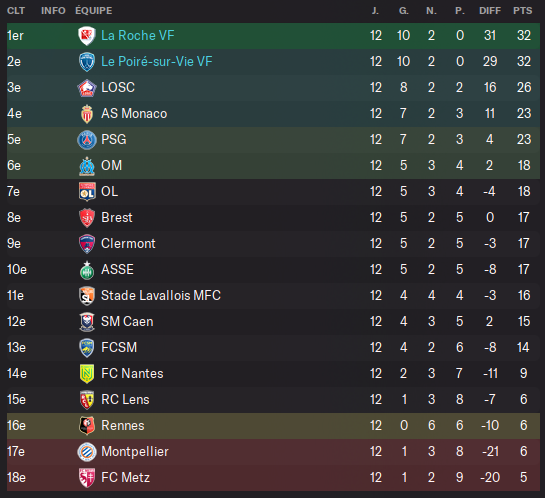
Task: Open La Roche VF team link
Action: [138, 35]
